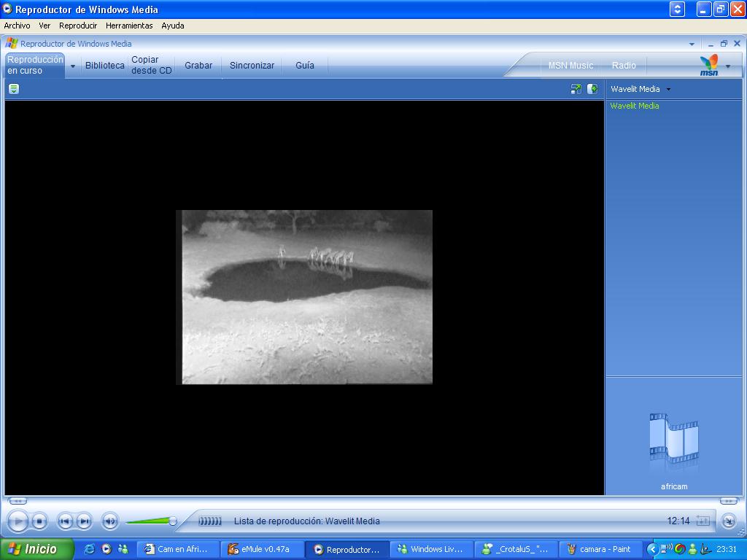Screen dimensions: 747x560
Task: Expand the Wavelit Media playlist dropdown
Action: [668, 89]
